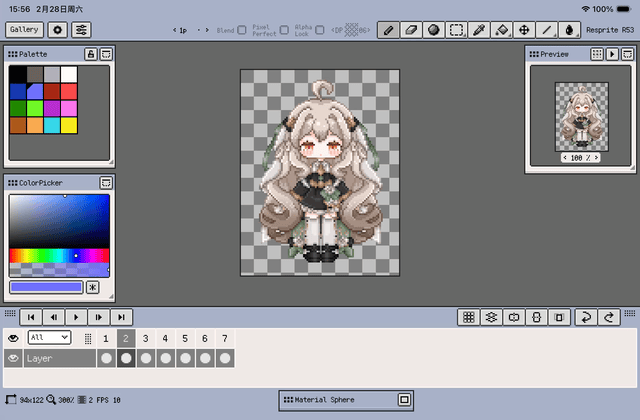Image resolution: width=640 pixels, height=420 pixels.
Task: Open the All layers filter dropdown
Action: 49,338
